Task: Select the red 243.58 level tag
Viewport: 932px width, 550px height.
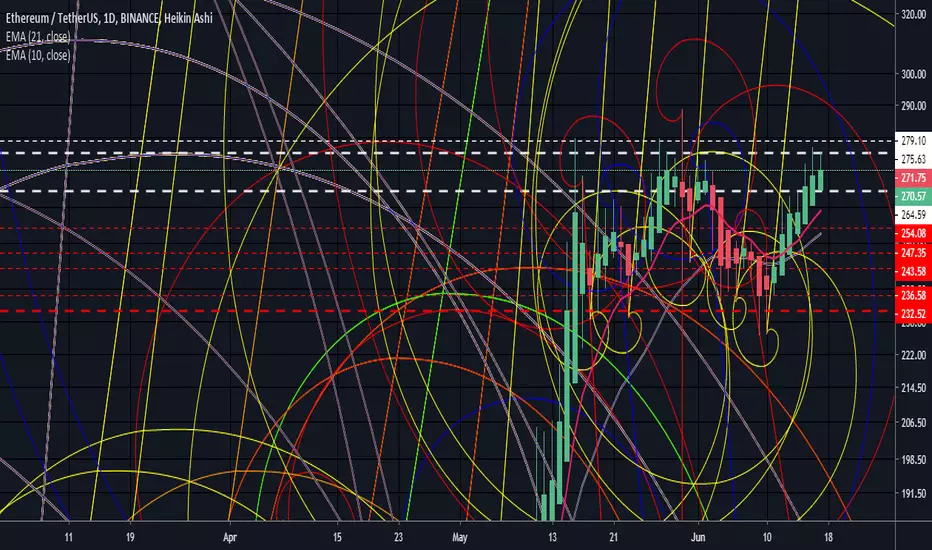Action: coord(913,272)
